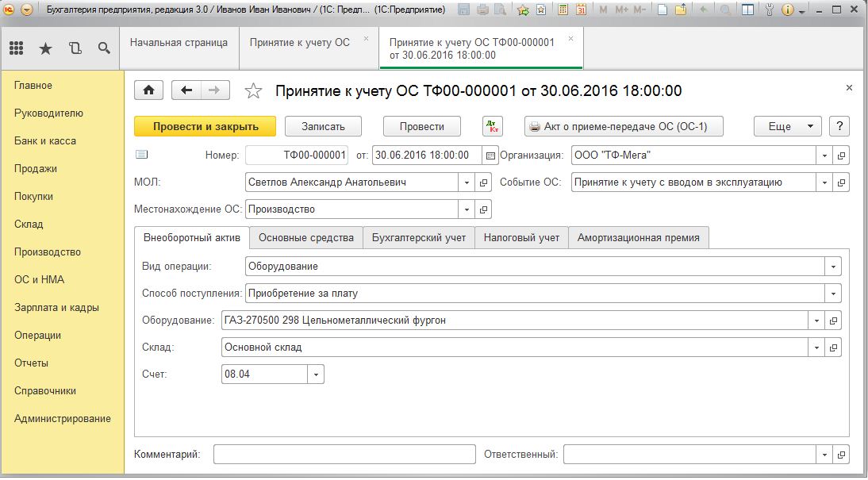
Task: Expand the Вид операции dropdown
Action: (x=832, y=267)
